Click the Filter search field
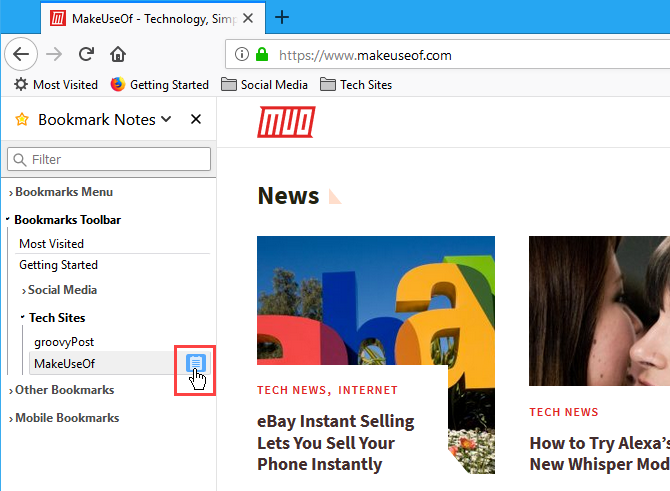Image resolution: width=670 pixels, height=491 pixels. (x=109, y=159)
